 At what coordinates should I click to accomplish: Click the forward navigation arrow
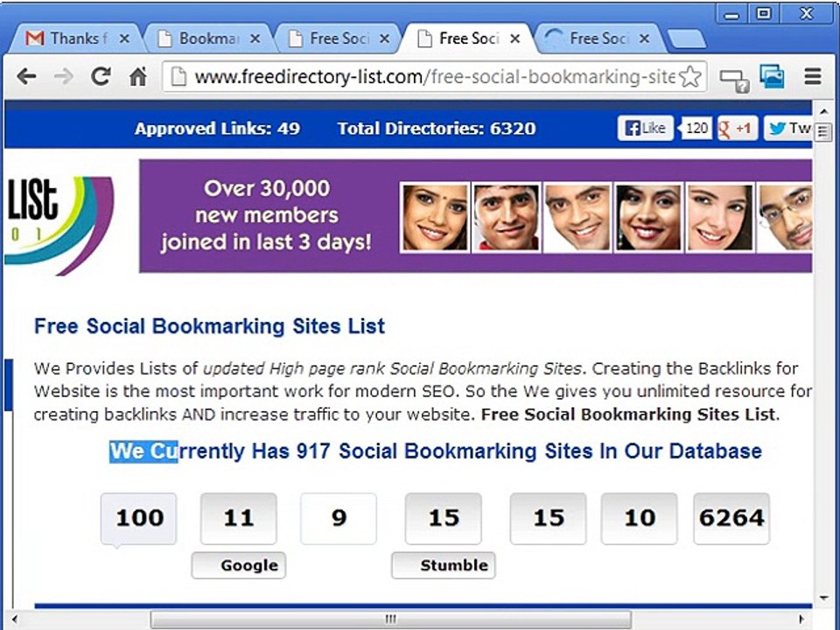(x=64, y=77)
